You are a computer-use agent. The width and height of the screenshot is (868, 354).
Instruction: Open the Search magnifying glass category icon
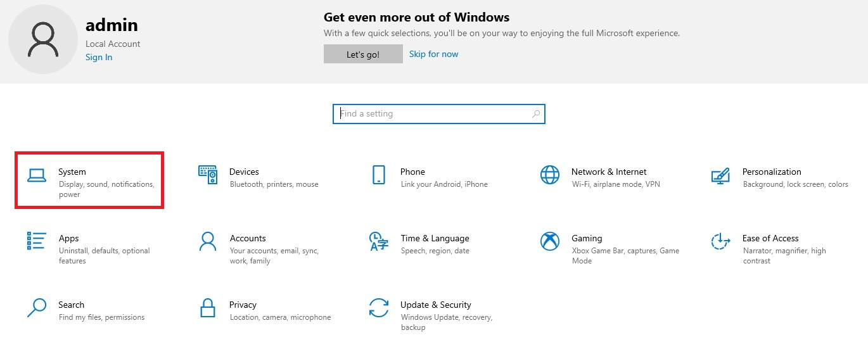coord(37,308)
